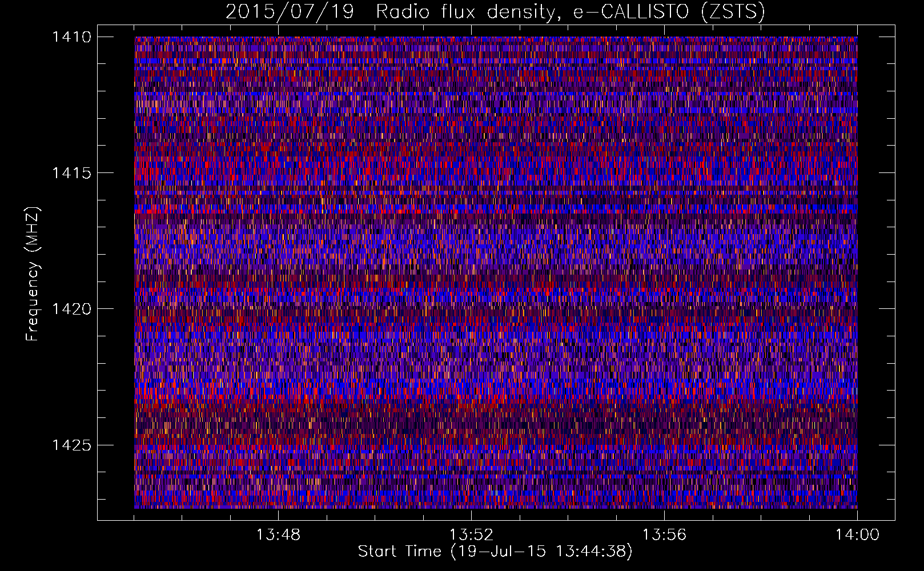Click the 14:00 time tick label

pyautogui.click(x=857, y=535)
